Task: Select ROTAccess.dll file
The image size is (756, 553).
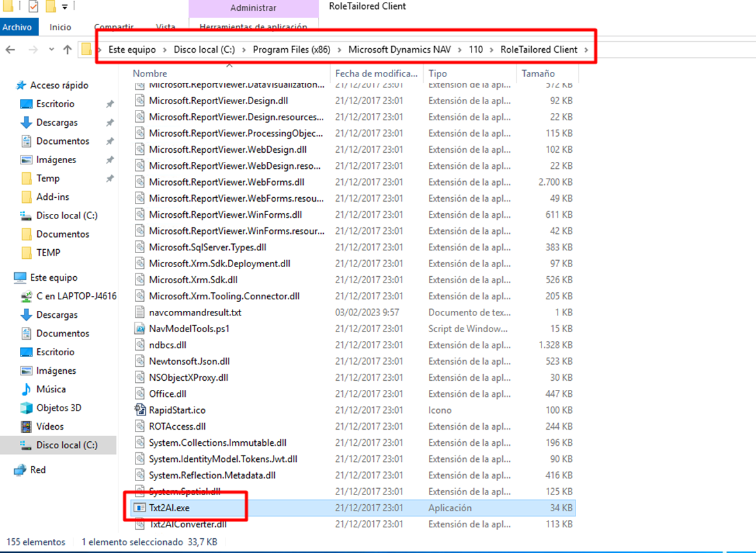Action: tap(177, 426)
